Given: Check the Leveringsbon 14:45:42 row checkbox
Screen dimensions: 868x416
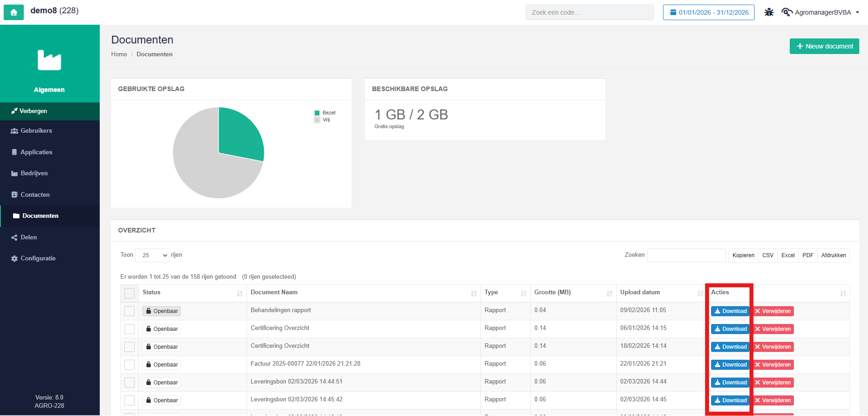Looking at the screenshot, I should (x=129, y=400).
